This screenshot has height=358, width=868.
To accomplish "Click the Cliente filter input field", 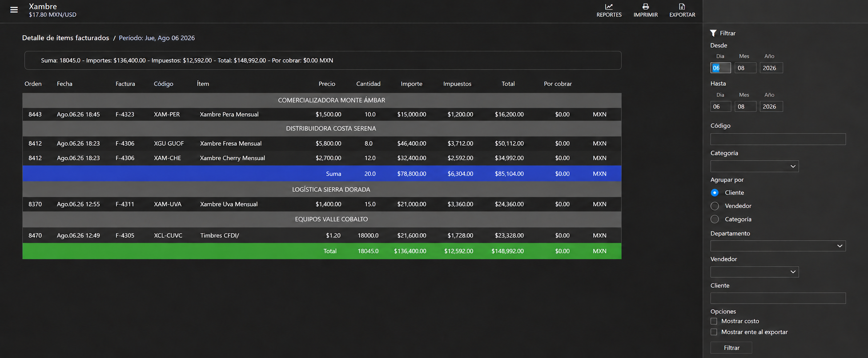I will [778, 298].
